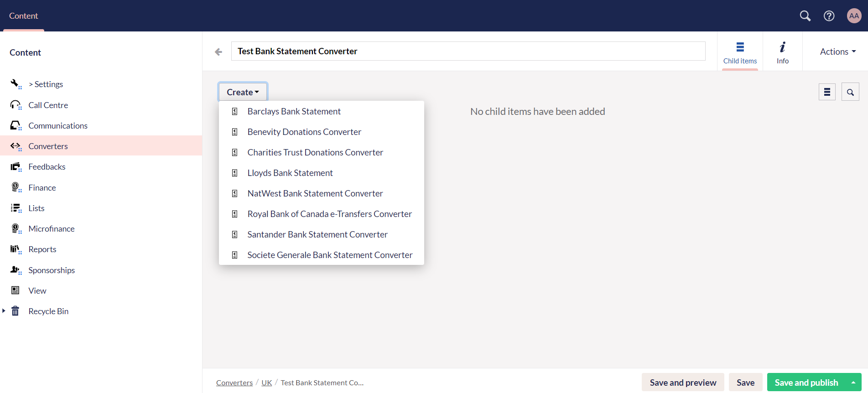This screenshot has width=868, height=393.
Task: Open the Info tab
Action: pyautogui.click(x=783, y=52)
